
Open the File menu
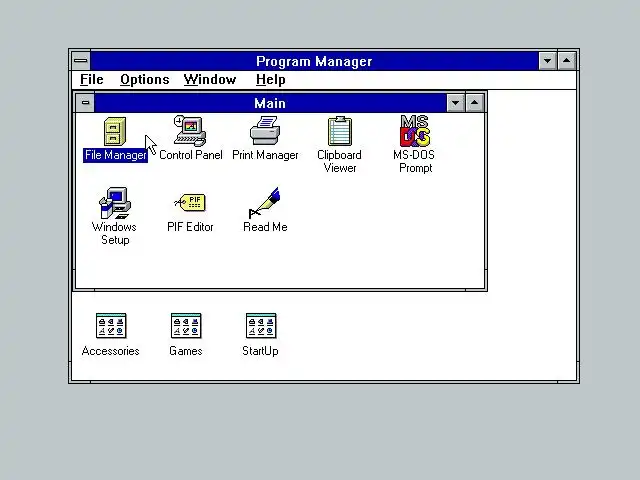tap(91, 80)
